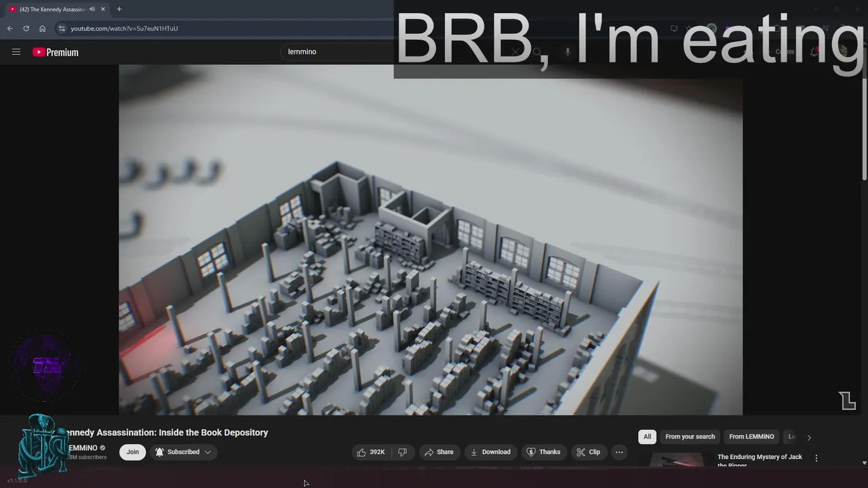Open the LEMMiNO channel name link
Screen dimensions: 868x488
pyautogui.click(x=83, y=448)
